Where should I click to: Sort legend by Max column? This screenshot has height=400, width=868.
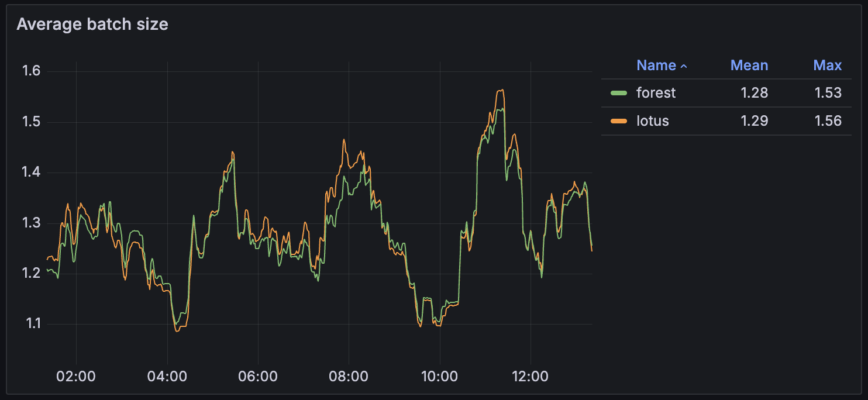tap(828, 65)
